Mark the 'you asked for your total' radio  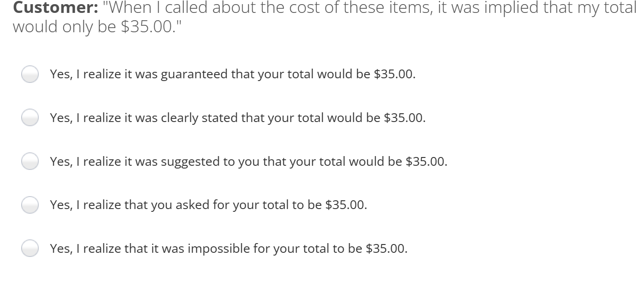click(30, 205)
